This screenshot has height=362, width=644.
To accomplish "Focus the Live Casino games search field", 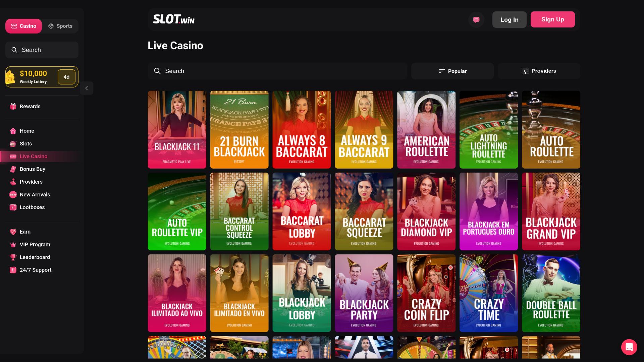I will [277, 71].
